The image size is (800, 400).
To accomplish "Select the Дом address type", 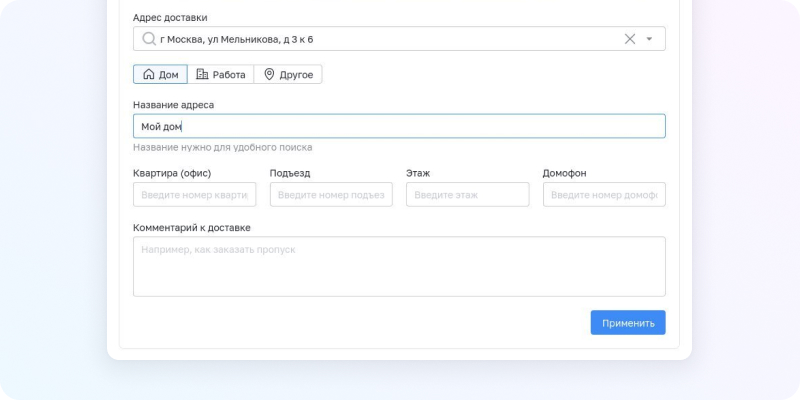I will pyautogui.click(x=160, y=74).
